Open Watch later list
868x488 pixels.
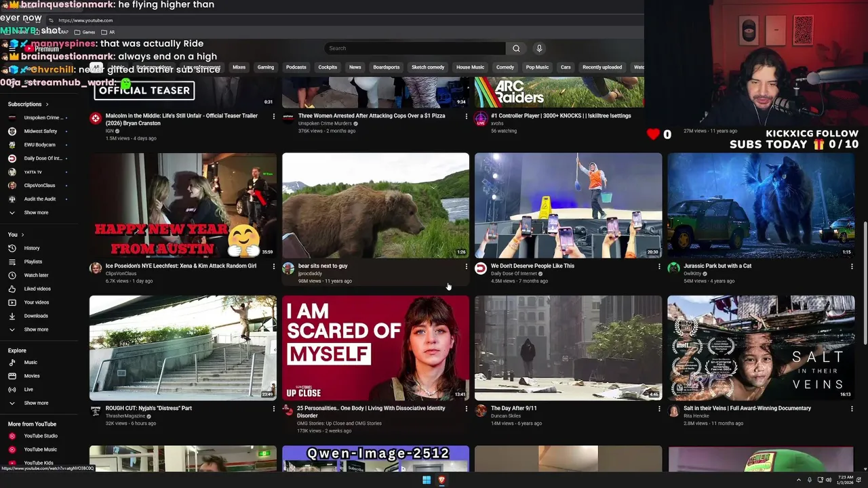[36, 275]
